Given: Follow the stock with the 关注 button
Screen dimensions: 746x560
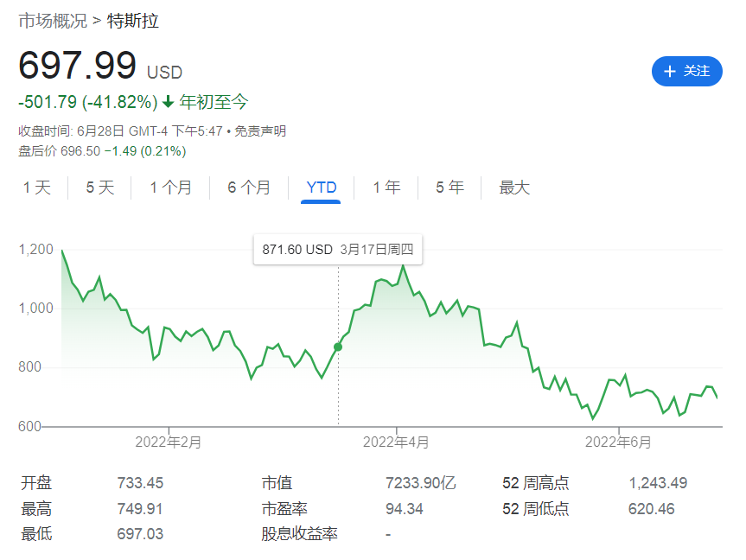Looking at the screenshot, I should (686, 72).
